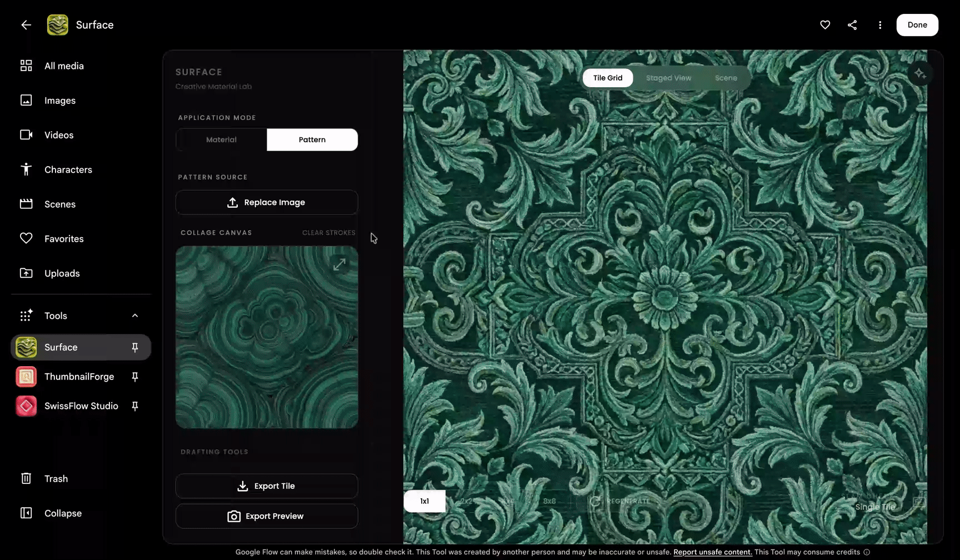Click the collage canvas thumbnail
Image resolution: width=960 pixels, height=560 pixels.
tap(267, 337)
